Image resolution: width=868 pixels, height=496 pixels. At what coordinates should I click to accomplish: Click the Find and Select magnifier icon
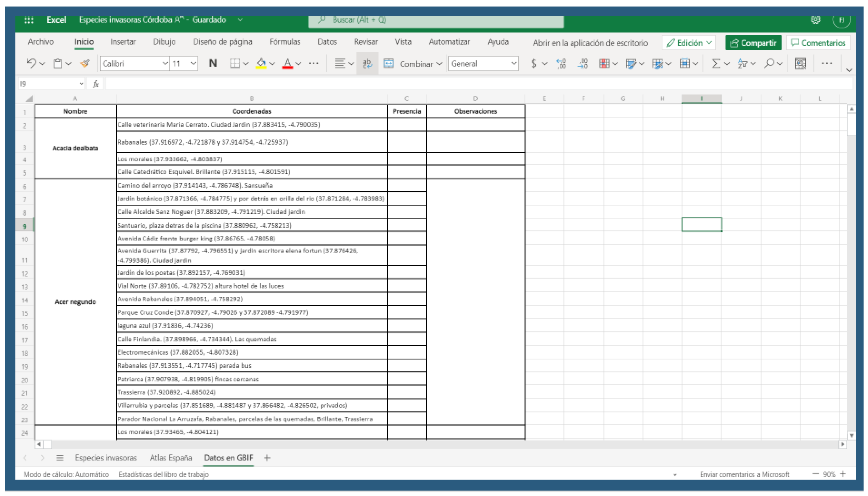tap(769, 63)
